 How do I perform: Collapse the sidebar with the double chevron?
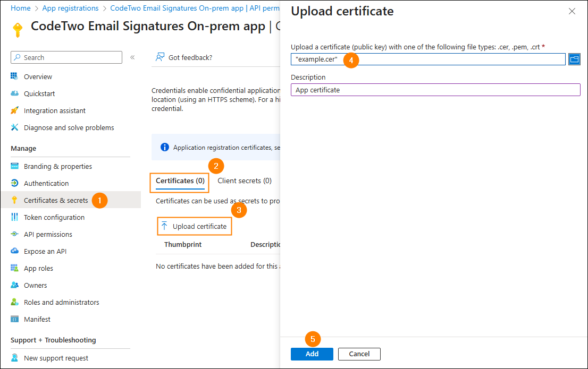tap(132, 57)
